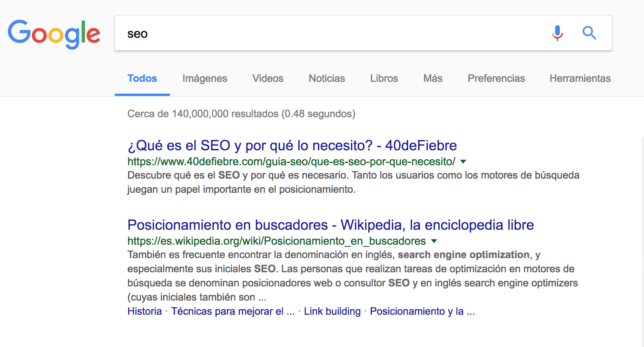The image size is (644, 347).
Task: Open the Link building sitelink
Action: (x=332, y=311)
